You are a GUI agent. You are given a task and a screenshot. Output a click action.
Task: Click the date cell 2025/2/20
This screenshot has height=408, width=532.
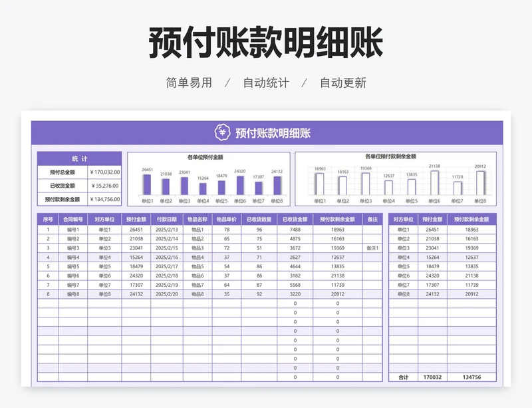(x=167, y=294)
